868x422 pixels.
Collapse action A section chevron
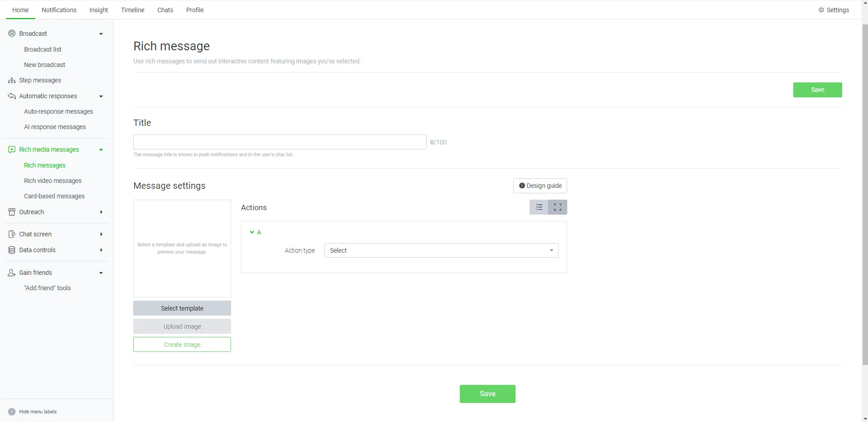click(252, 232)
